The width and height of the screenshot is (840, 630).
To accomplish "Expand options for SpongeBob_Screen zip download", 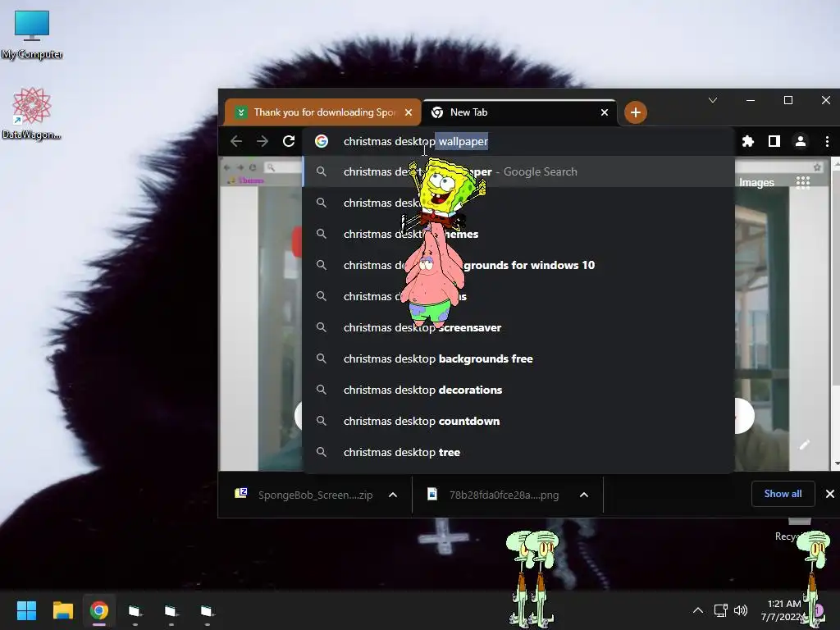I will [393, 495].
